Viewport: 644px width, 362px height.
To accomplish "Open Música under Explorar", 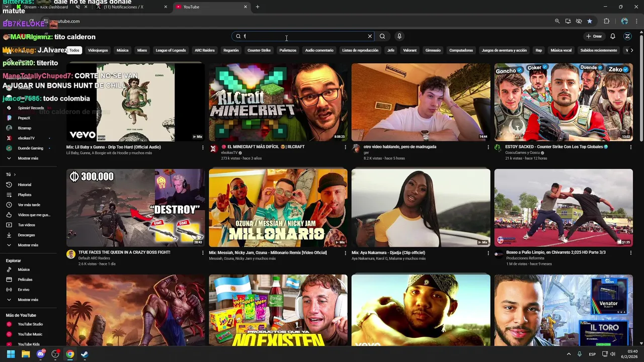I will click(24, 269).
